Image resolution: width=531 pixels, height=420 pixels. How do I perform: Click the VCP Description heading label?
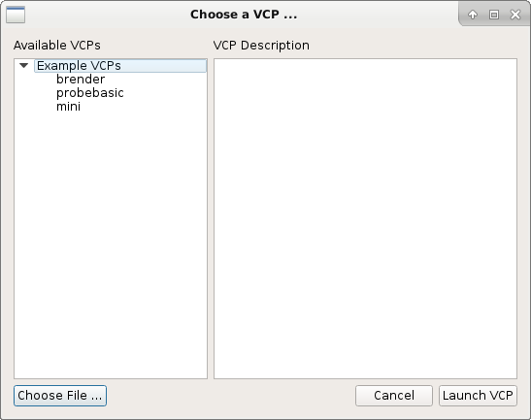point(261,46)
